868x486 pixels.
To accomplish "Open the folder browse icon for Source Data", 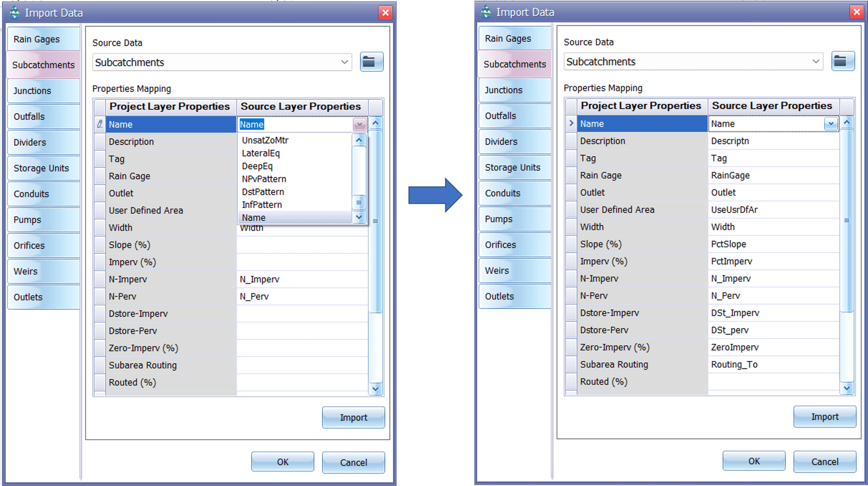I will tap(372, 62).
